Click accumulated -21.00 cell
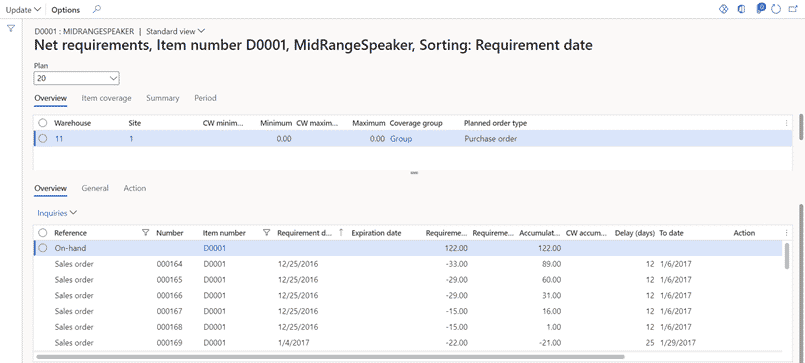Viewport: 805px width, 363px height. coord(549,342)
